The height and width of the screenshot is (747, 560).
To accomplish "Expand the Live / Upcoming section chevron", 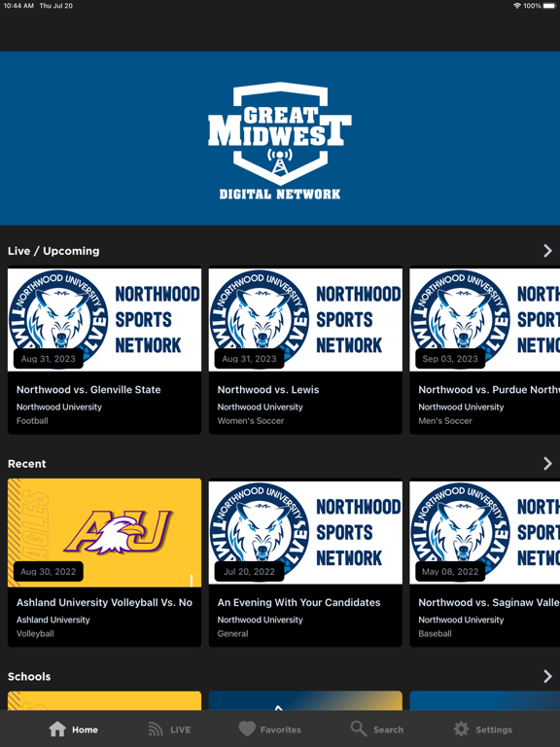I will (x=547, y=251).
